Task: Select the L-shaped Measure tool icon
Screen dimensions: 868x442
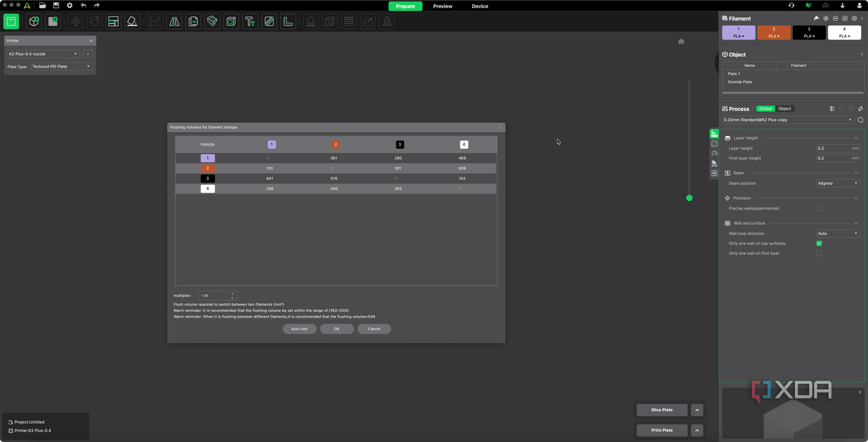Action: pyautogui.click(x=288, y=21)
